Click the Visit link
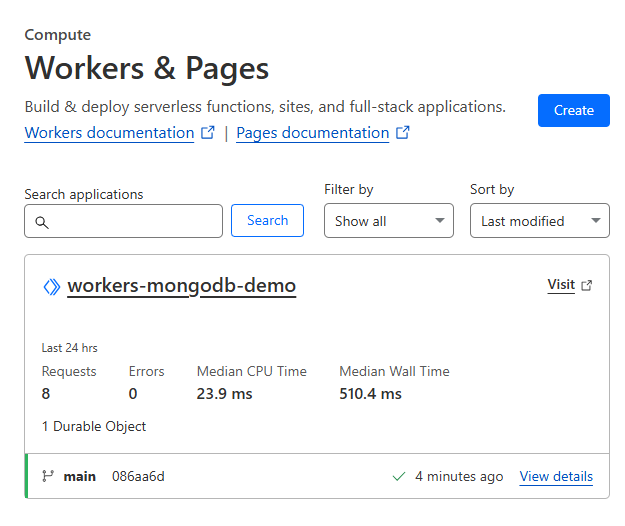625x526 pixels. pos(561,285)
